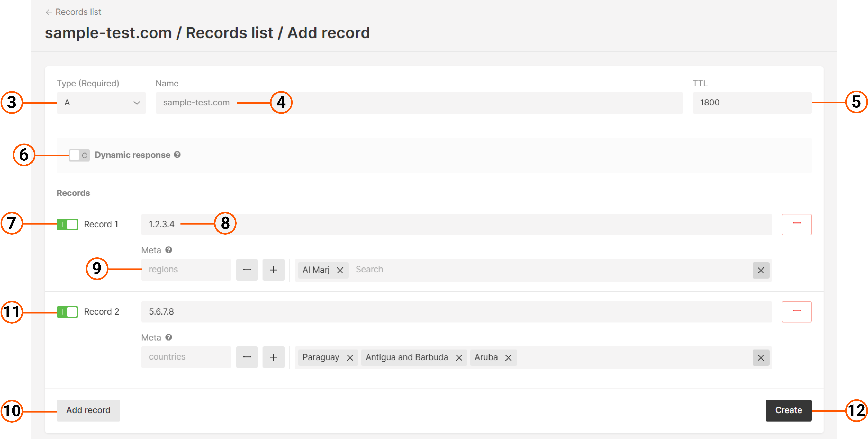This screenshot has height=439, width=868.
Task: Disable the Record 2 toggle
Action: [x=67, y=312]
